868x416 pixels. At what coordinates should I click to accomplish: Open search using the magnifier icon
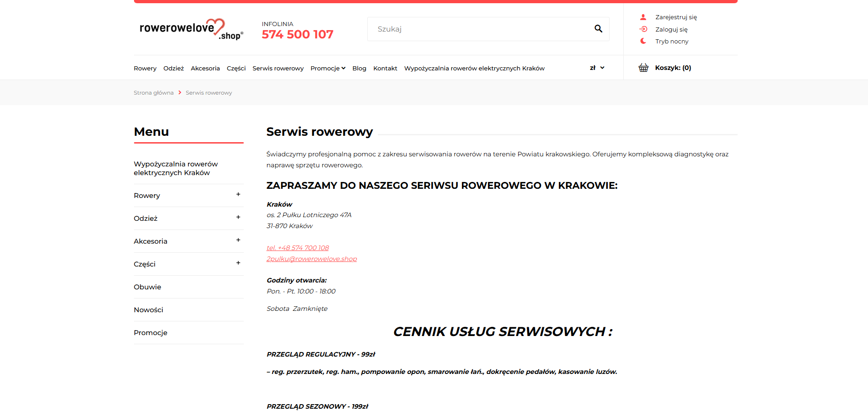pyautogui.click(x=598, y=28)
